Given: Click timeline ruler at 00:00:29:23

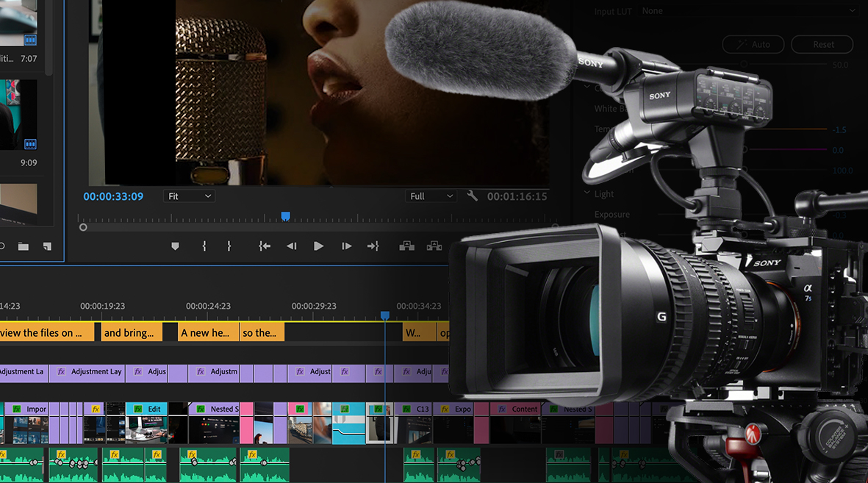Looking at the screenshot, I should (x=314, y=306).
